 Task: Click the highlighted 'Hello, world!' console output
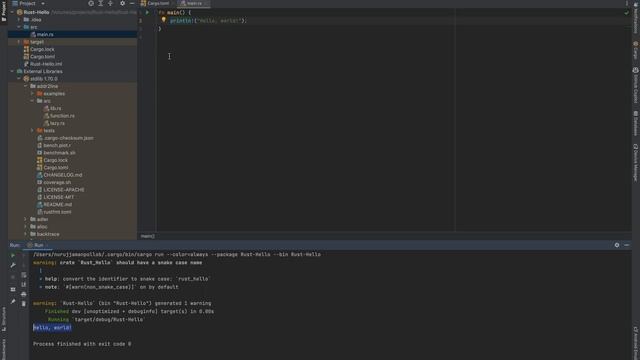52,327
